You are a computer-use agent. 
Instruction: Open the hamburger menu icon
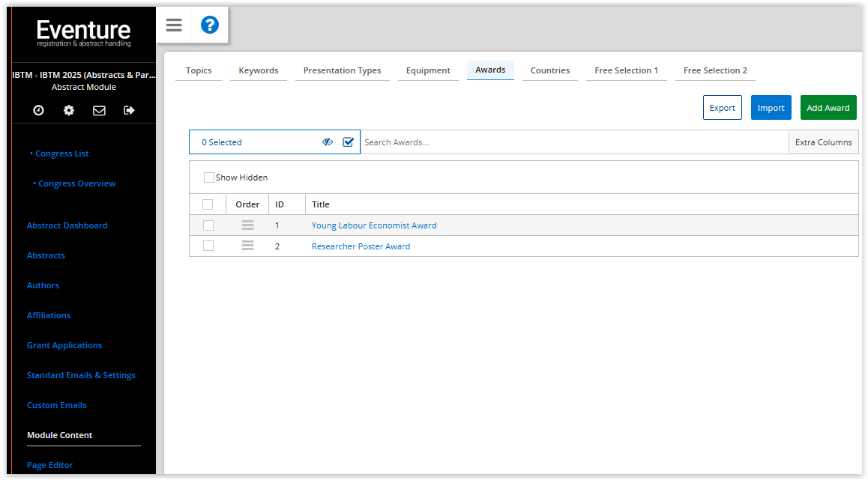(x=174, y=25)
